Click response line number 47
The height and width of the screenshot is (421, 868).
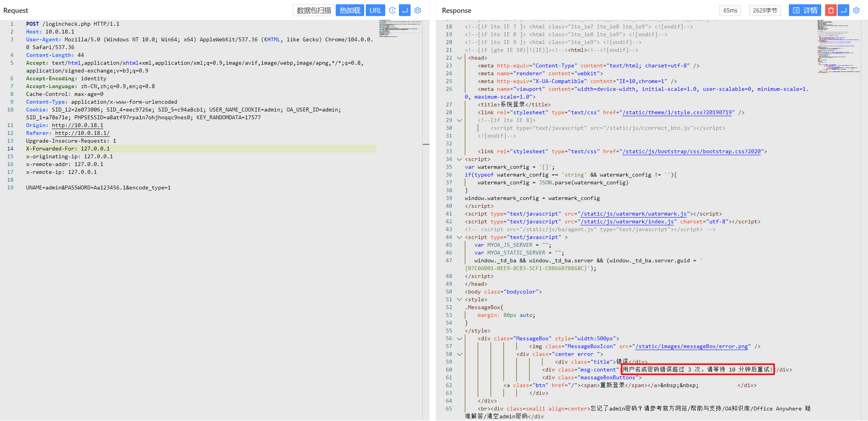pyautogui.click(x=449, y=260)
